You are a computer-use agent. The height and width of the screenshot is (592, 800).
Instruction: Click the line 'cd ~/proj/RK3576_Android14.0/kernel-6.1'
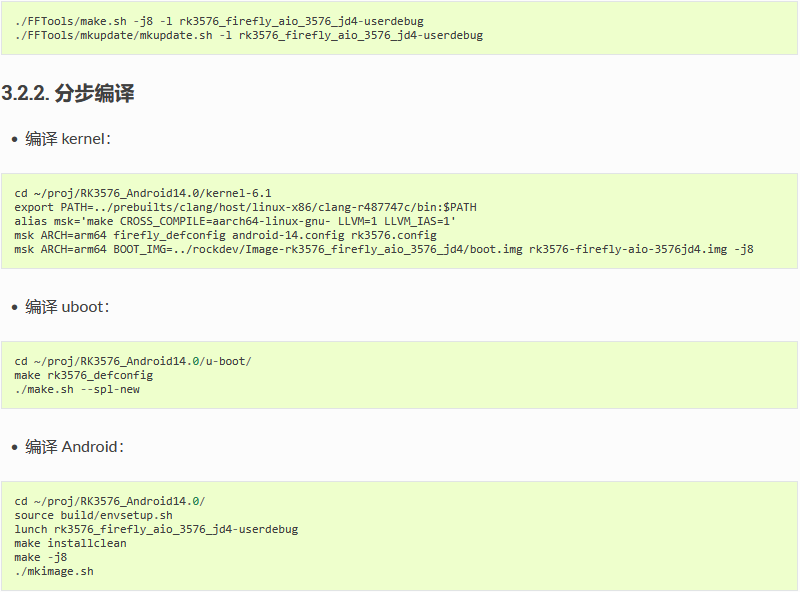pos(143,193)
